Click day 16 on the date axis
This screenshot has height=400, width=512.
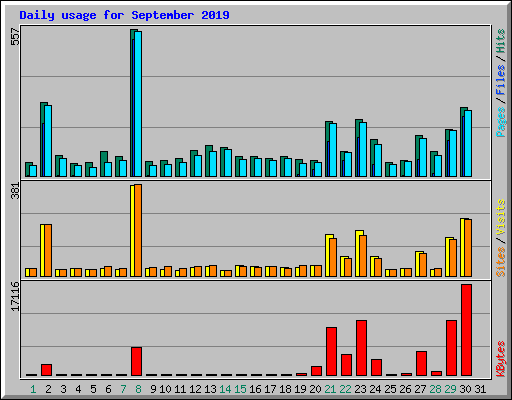pyautogui.click(x=255, y=389)
